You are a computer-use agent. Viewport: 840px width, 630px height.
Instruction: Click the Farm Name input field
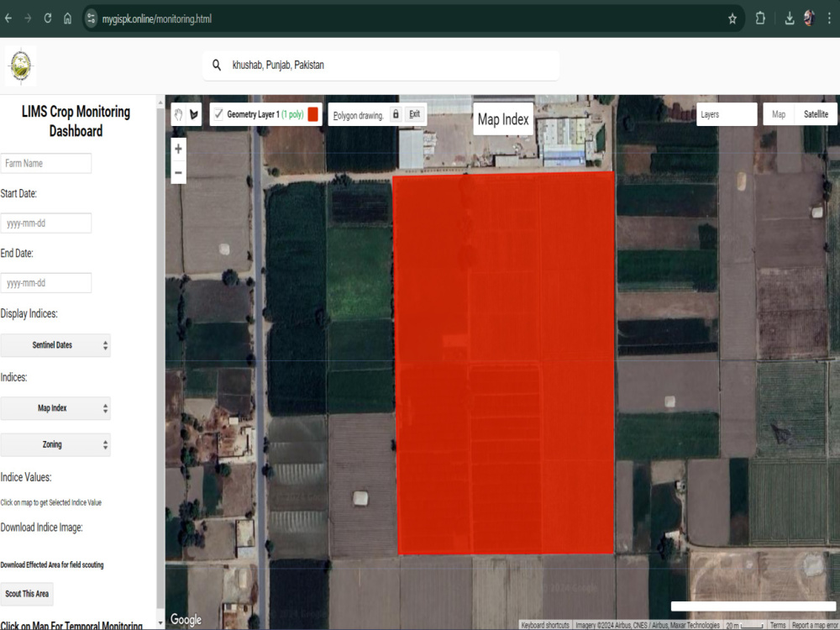(46, 164)
